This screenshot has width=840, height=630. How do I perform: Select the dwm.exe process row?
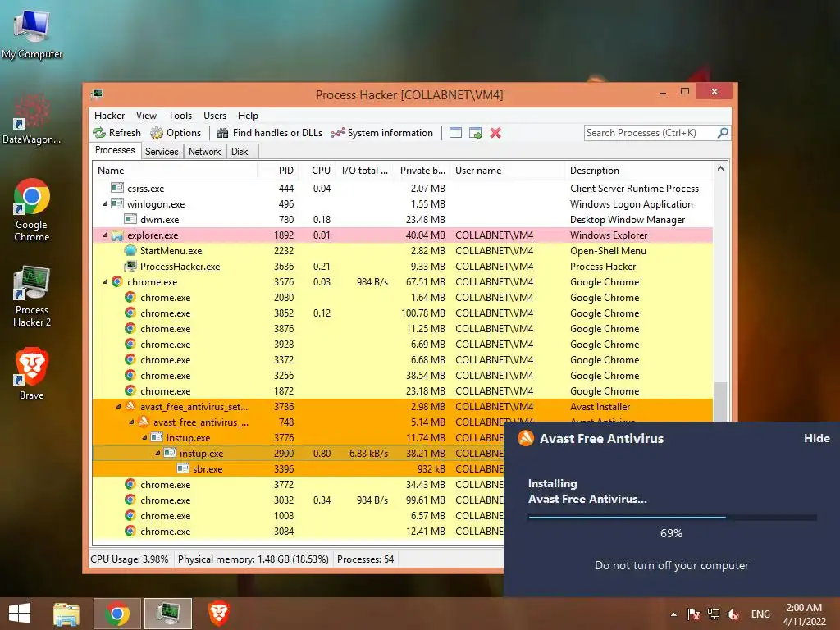pyautogui.click(x=403, y=220)
